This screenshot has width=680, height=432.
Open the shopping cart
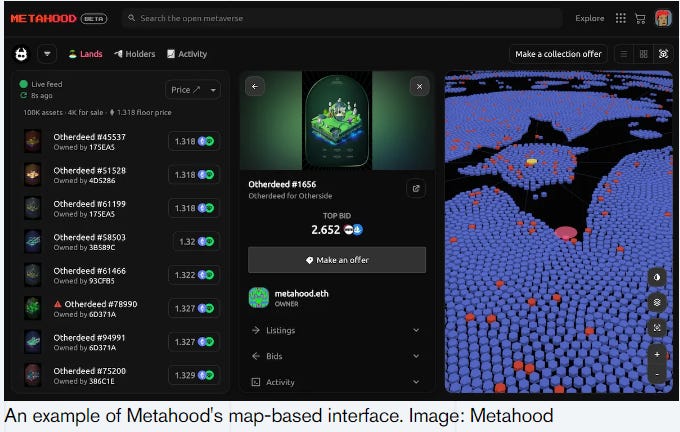[640, 18]
